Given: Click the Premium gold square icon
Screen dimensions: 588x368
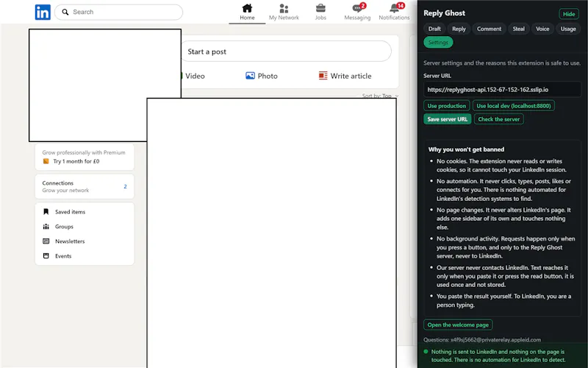Looking at the screenshot, I should [46, 161].
